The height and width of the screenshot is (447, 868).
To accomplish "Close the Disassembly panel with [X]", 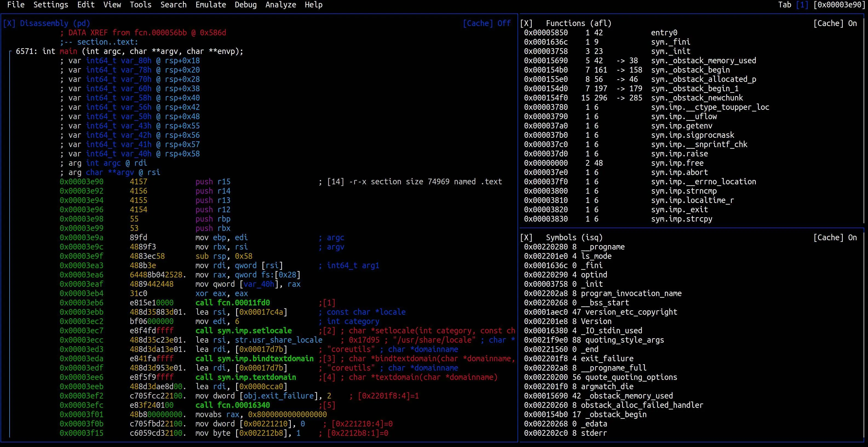I will tap(9, 23).
